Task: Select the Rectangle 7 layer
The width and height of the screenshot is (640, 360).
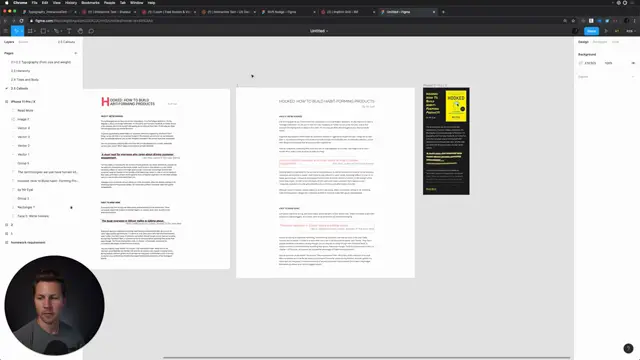Action: (x=26, y=207)
